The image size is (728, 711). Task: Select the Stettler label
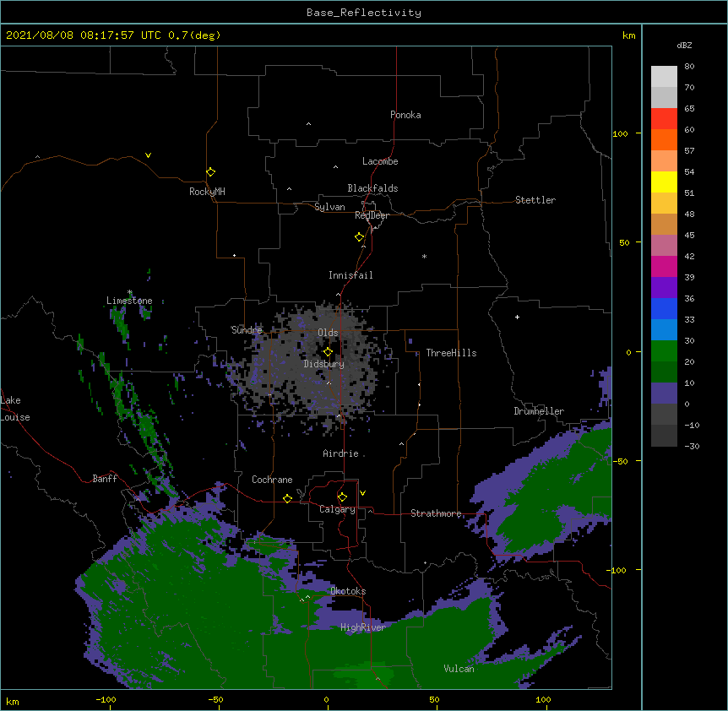tap(535, 200)
